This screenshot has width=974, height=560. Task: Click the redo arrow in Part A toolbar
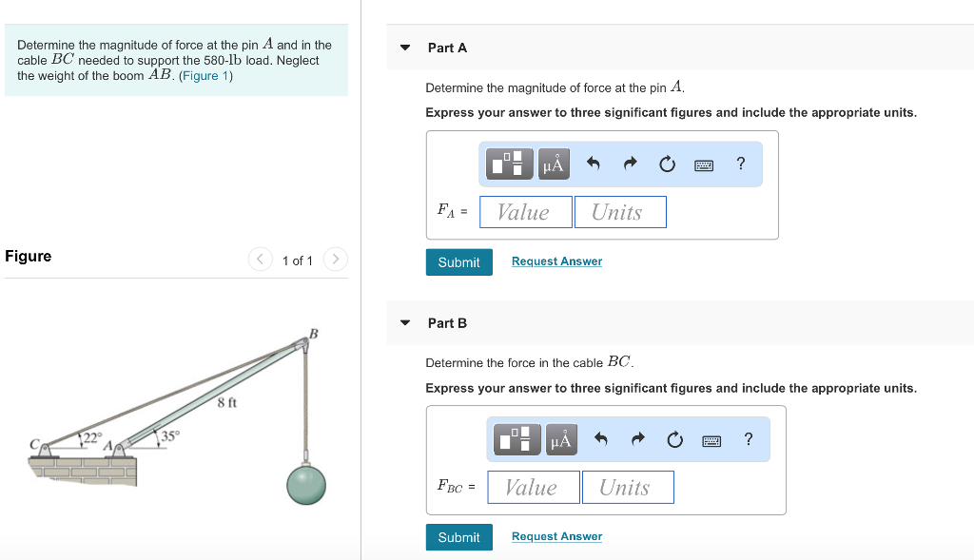[x=630, y=164]
